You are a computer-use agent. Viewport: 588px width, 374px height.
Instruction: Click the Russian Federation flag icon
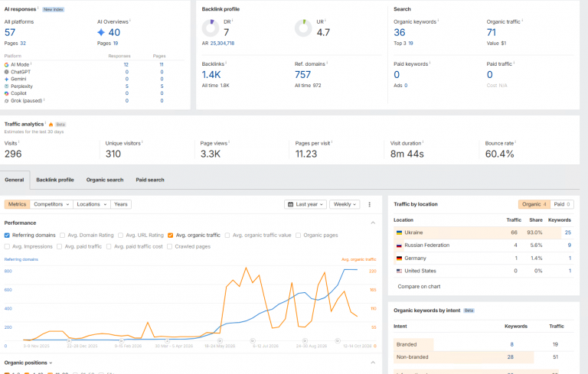[399, 246]
